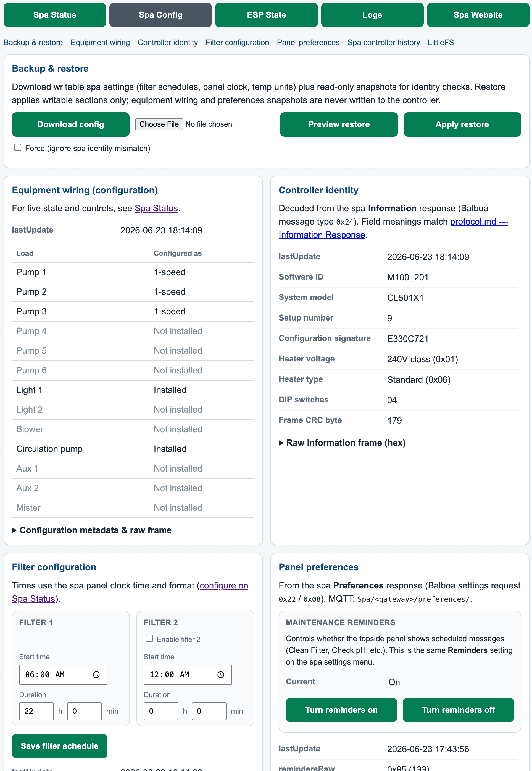Expand Configuration metadata & raw frame
Image resolution: width=532 pixels, height=771 pixels.
click(x=92, y=530)
